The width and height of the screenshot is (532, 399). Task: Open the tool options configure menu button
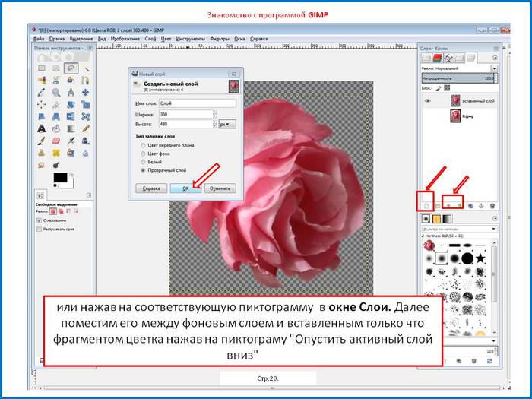[x=89, y=195]
